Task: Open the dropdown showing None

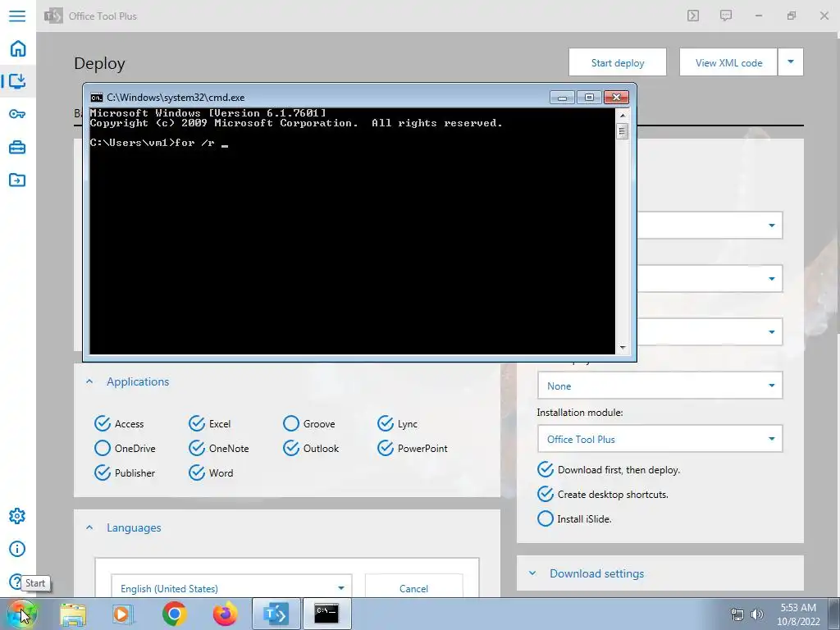Action: coord(660,386)
